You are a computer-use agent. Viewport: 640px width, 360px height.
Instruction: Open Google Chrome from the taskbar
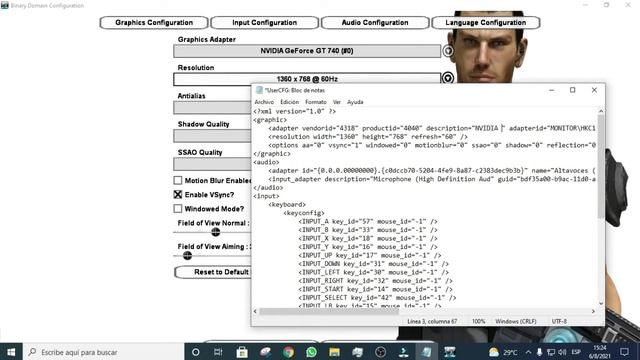(x=288, y=352)
